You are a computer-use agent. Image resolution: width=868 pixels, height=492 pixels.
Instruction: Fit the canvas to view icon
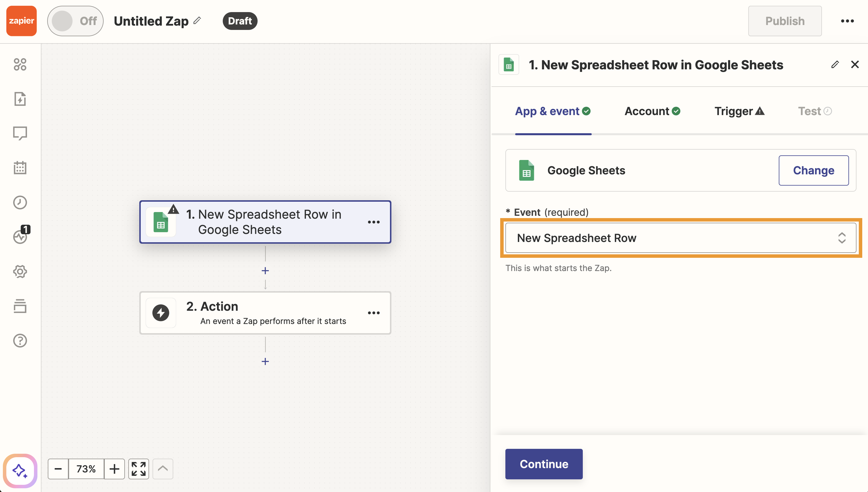[139, 469]
